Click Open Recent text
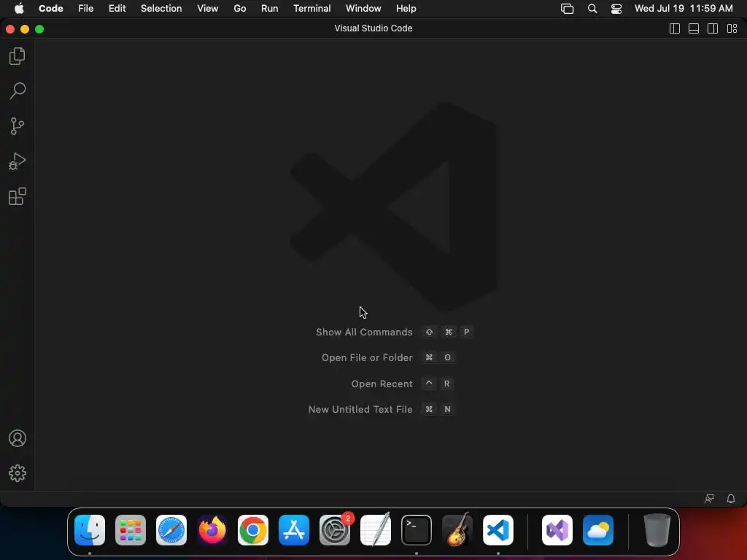Image resolution: width=747 pixels, height=560 pixels. click(x=382, y=384)
